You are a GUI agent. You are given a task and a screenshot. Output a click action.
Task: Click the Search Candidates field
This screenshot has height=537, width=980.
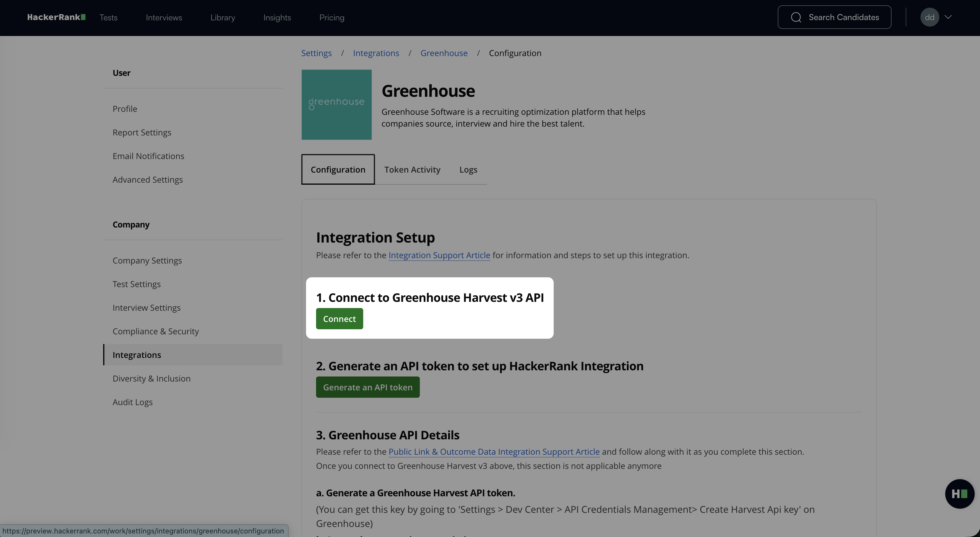click(x=834, y=17)
